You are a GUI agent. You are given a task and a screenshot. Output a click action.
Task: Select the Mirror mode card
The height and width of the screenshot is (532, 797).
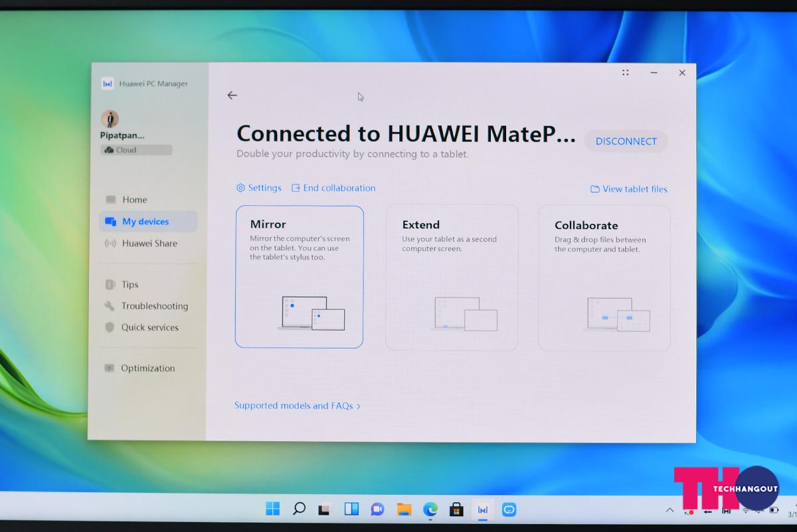[x=299, y=277]
